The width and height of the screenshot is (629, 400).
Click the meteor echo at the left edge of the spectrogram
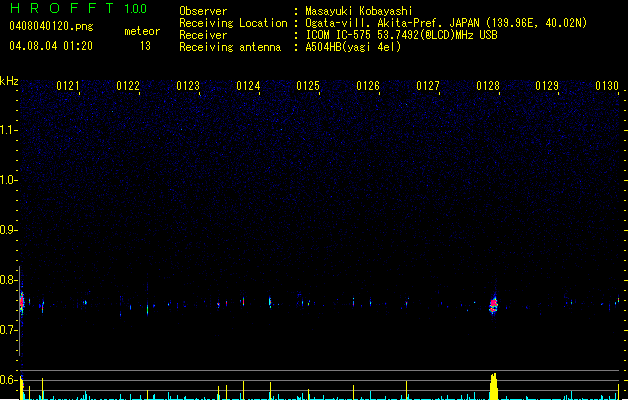[22, 302]
